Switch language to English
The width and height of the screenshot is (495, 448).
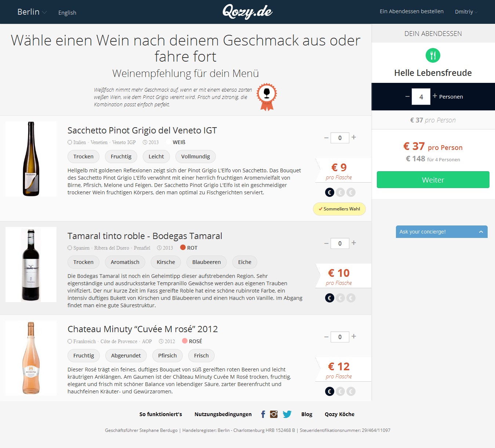67,12
